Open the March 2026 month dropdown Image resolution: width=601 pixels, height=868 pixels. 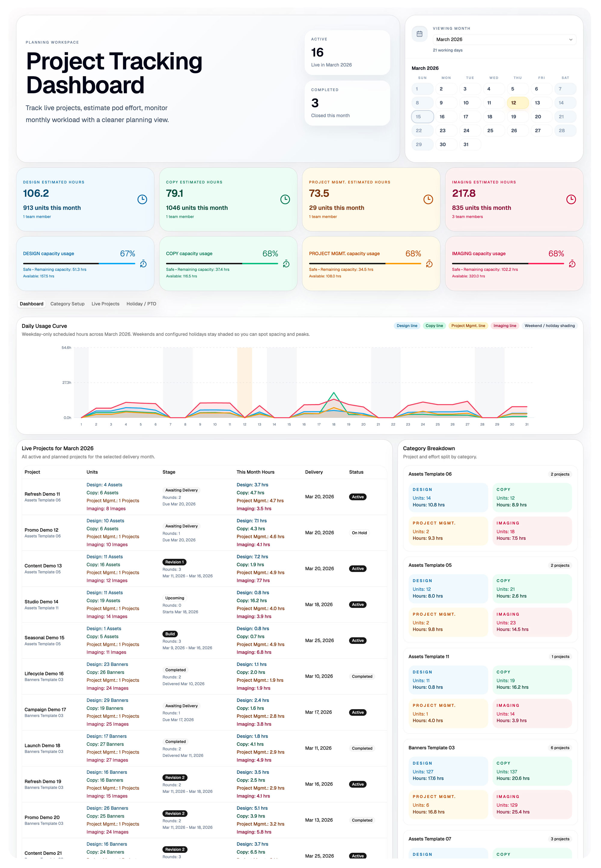pos(504,39)
